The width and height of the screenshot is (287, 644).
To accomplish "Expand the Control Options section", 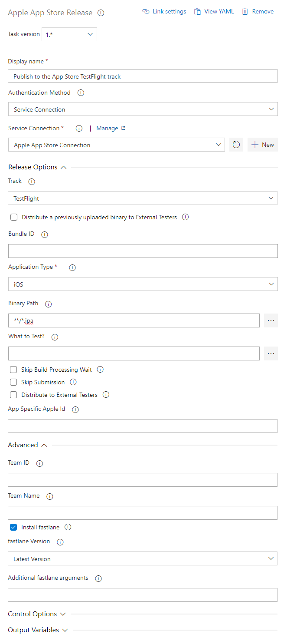I will click(63, 614).
